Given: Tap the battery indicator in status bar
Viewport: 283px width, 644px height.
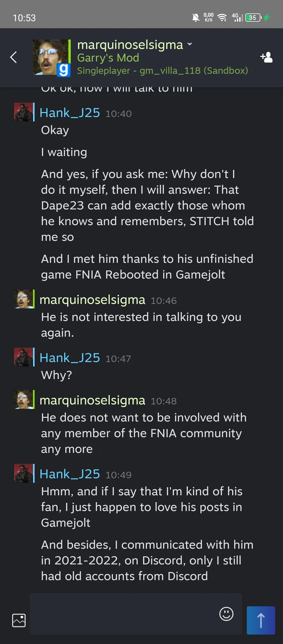Looking at the screenshot, I should click(x=253, y=18).
